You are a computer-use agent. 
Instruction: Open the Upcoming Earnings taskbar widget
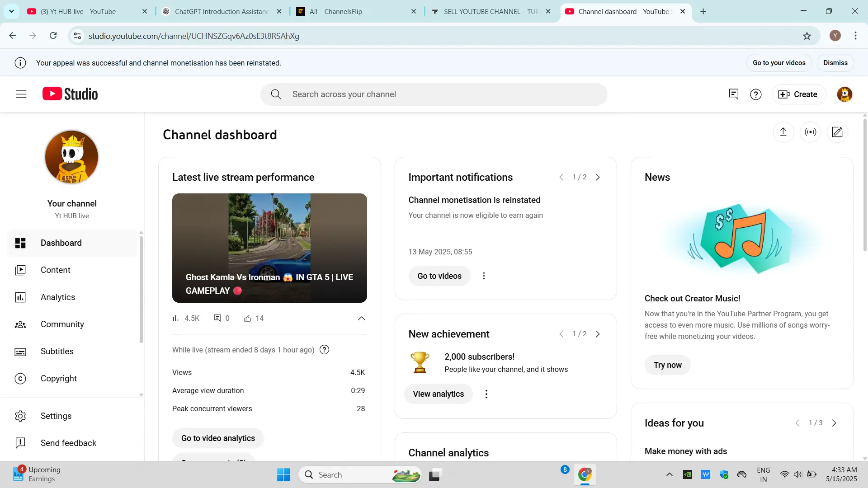[36, 474]
